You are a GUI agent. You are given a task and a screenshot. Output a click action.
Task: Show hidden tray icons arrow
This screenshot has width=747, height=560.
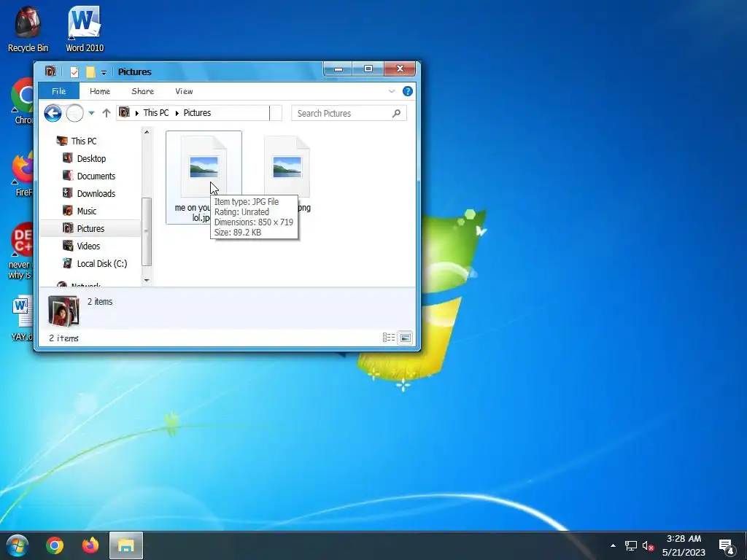tap(613, 545)
